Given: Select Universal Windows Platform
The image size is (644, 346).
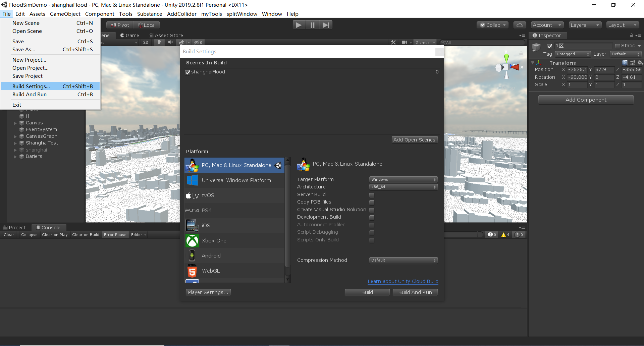Looking at the screenshot, I should 234,180.
